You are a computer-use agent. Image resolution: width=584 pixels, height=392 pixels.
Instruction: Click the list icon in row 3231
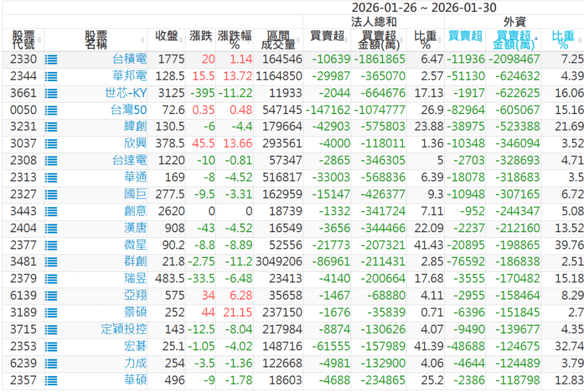pyautogui.click(x=51, y=127)
